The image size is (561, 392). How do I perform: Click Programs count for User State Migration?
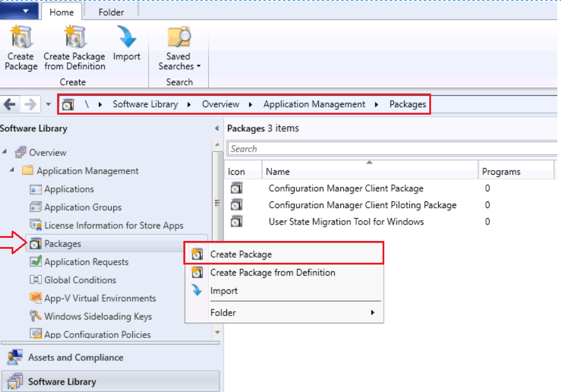[488, 221]
